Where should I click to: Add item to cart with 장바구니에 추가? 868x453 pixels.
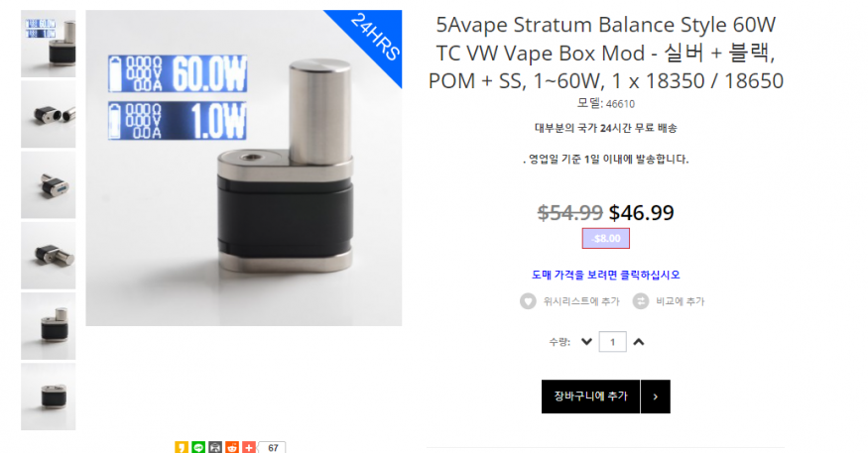click(590, 396)
